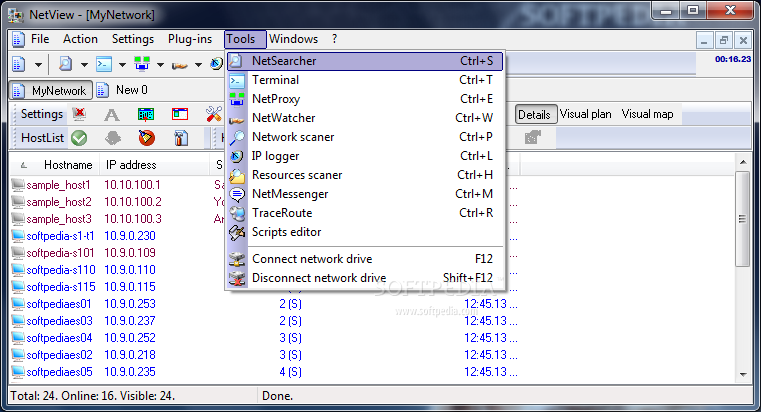This screenshot has width=761, height=412.
Task: Expand the Terminal toolbar dropdown arrow
Action: click(x=122, y=65)
